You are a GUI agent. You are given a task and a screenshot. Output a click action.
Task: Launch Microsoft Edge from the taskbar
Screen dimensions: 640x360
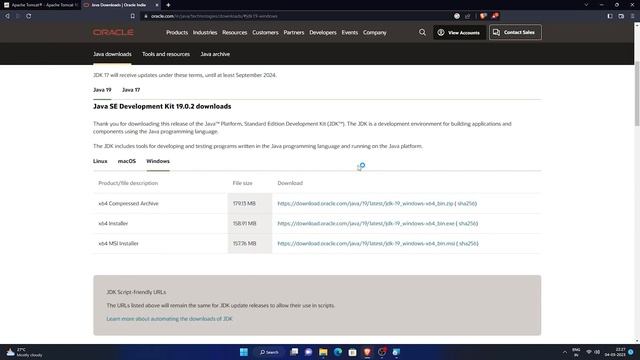[338, 352]
